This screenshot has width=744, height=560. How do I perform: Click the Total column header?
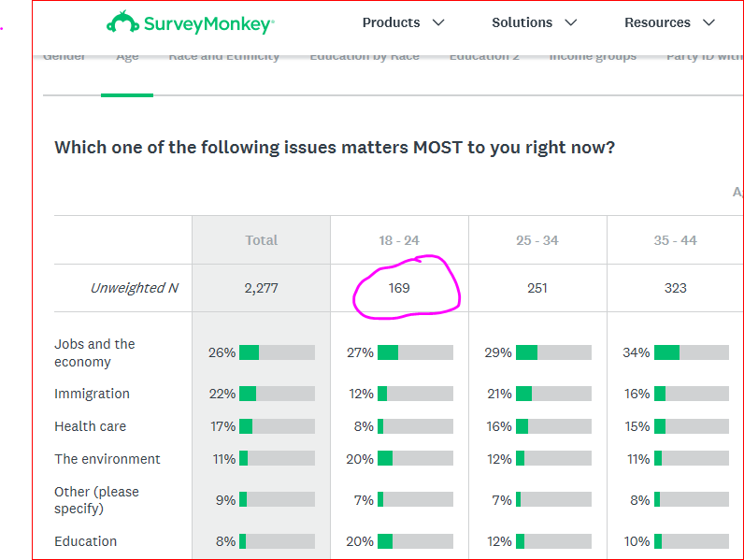click(x=262, y=240)
